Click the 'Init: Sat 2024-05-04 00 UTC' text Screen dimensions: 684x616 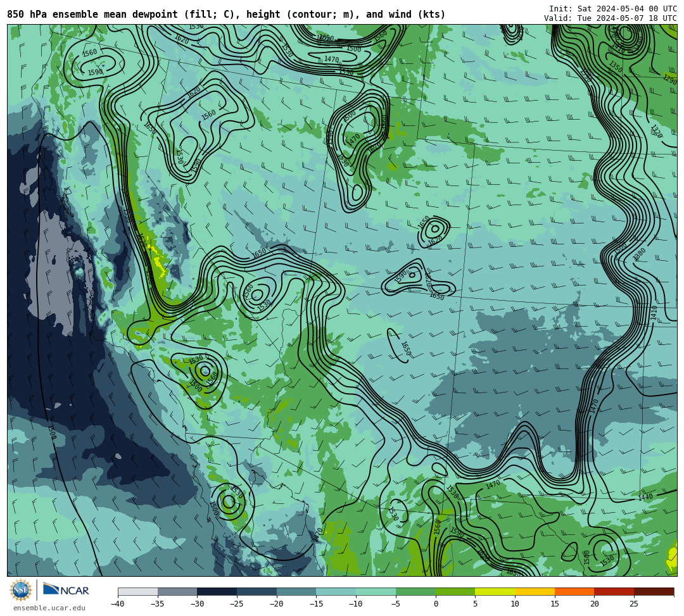613,9
